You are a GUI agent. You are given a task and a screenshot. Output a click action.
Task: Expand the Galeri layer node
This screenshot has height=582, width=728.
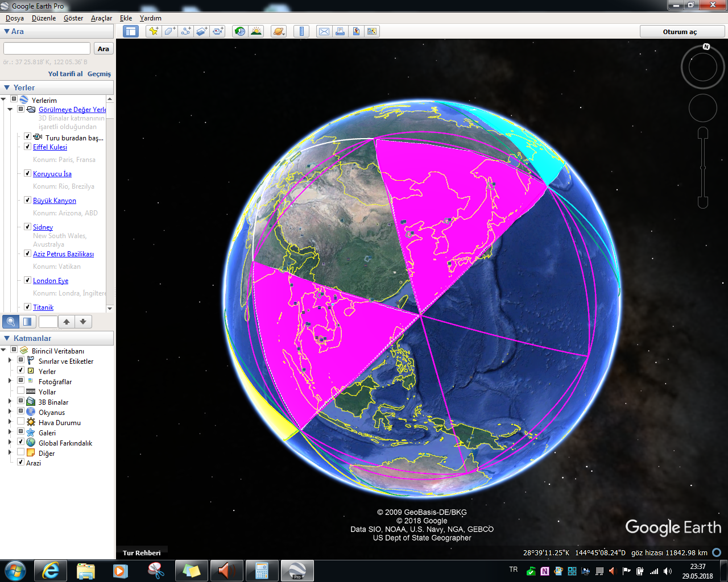click(x=10, y=433)
